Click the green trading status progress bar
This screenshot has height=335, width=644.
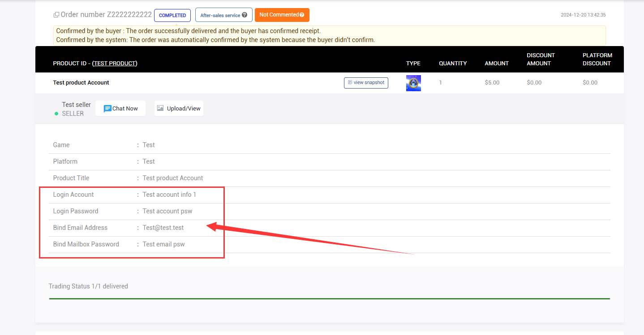329,298
